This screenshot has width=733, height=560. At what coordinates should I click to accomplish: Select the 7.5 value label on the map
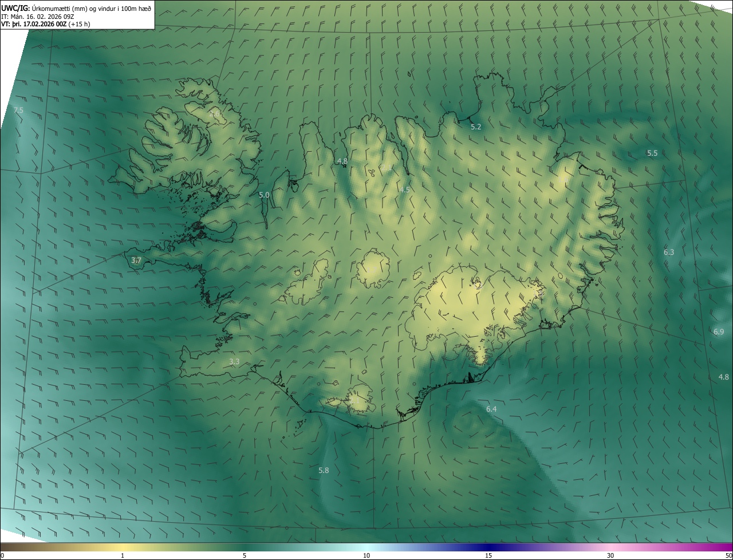point(18,110)
